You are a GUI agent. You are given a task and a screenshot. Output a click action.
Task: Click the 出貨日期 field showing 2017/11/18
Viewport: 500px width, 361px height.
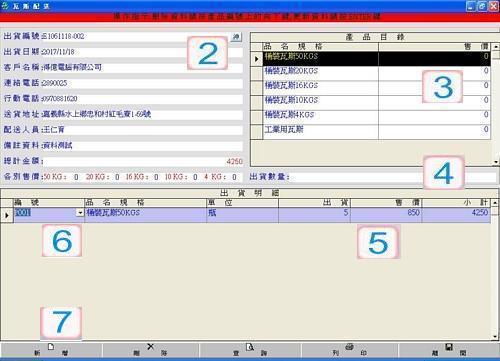tap(142, 52)
